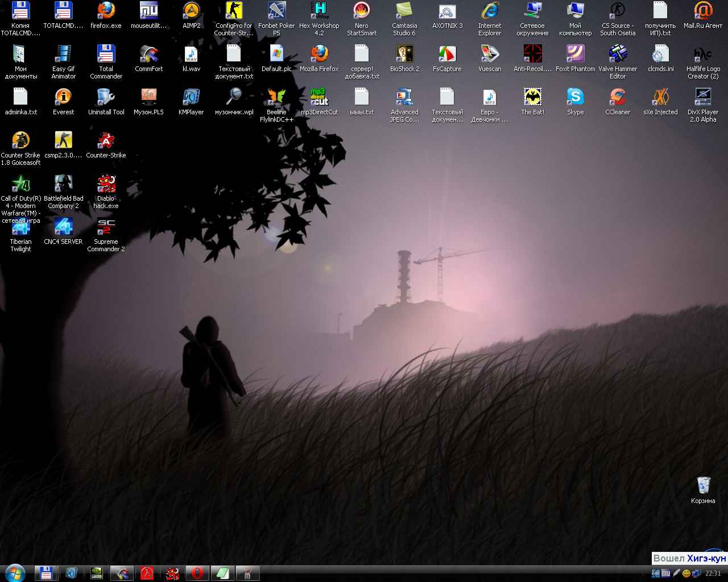Select adminka.txt file

(20, 102)
